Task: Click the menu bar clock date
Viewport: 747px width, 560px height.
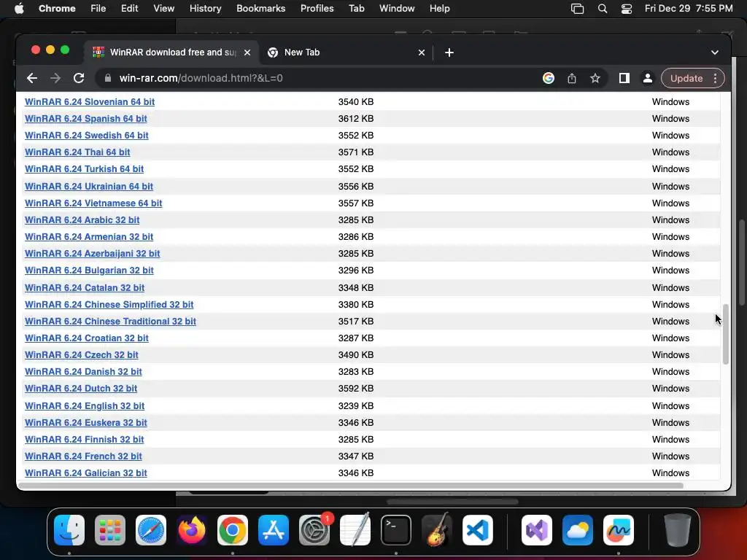Action: coord(689,9)
